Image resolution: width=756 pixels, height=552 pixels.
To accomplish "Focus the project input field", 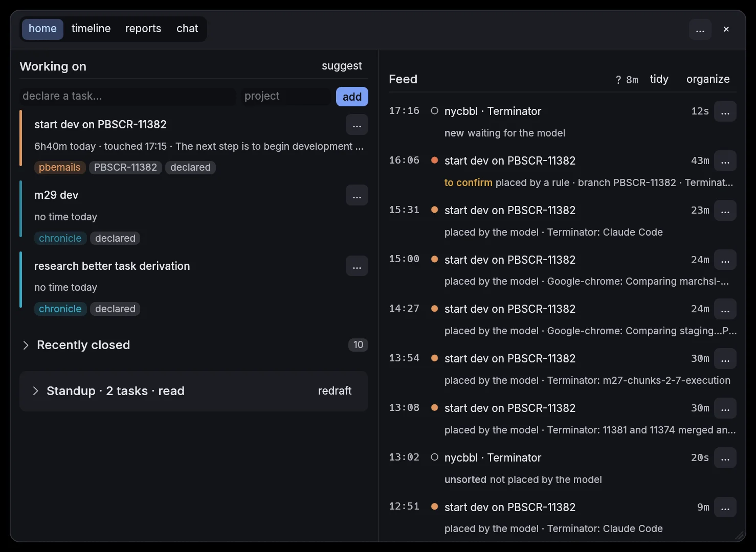I will tap(286, 96).
